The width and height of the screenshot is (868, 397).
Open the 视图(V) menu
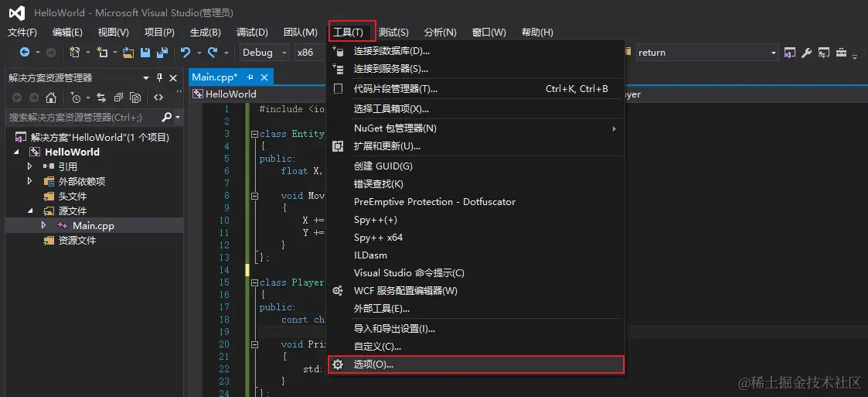pos(113,33)
